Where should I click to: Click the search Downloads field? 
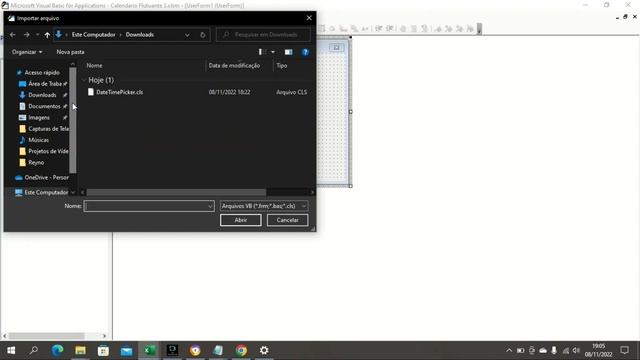[x=263, y=35]
